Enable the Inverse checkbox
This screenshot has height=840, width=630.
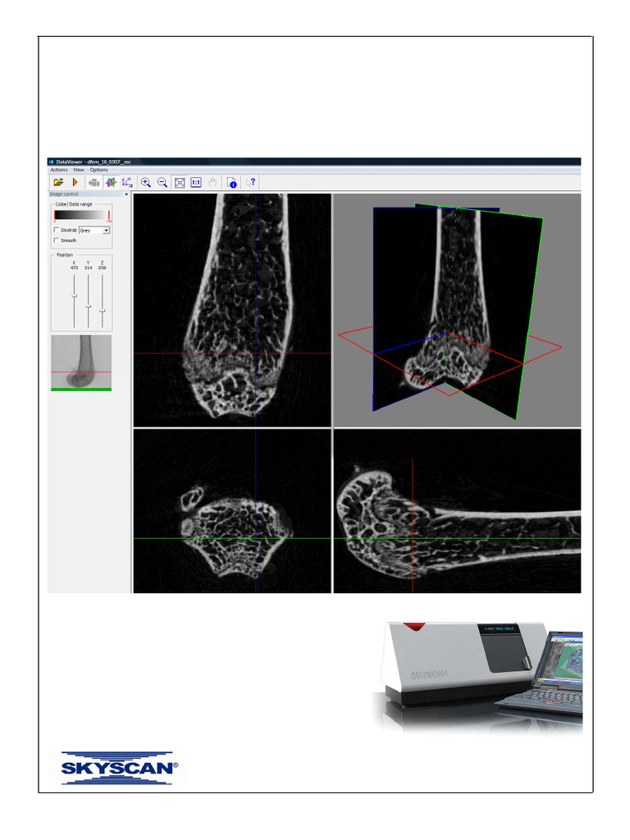[x=57, y=230]
